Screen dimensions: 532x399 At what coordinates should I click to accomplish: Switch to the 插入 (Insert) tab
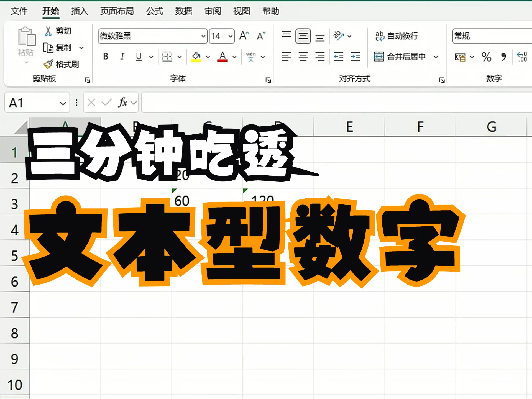(79, 11)
